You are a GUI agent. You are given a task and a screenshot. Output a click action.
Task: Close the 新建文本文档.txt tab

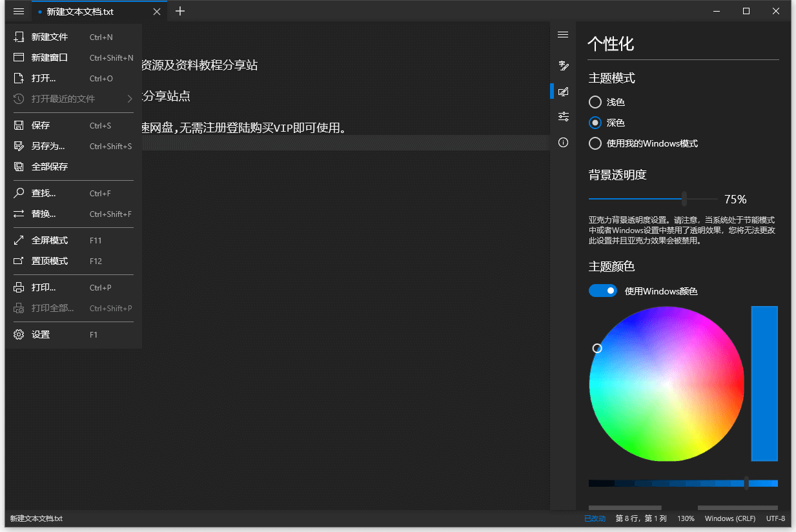pos(157,12)
